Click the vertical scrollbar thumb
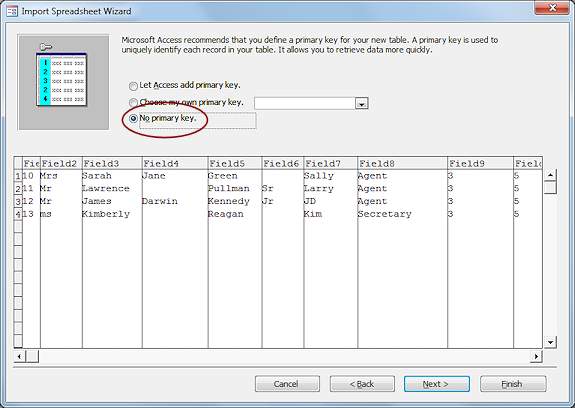The height and width of the screenshot is (408, 575). 550,188
